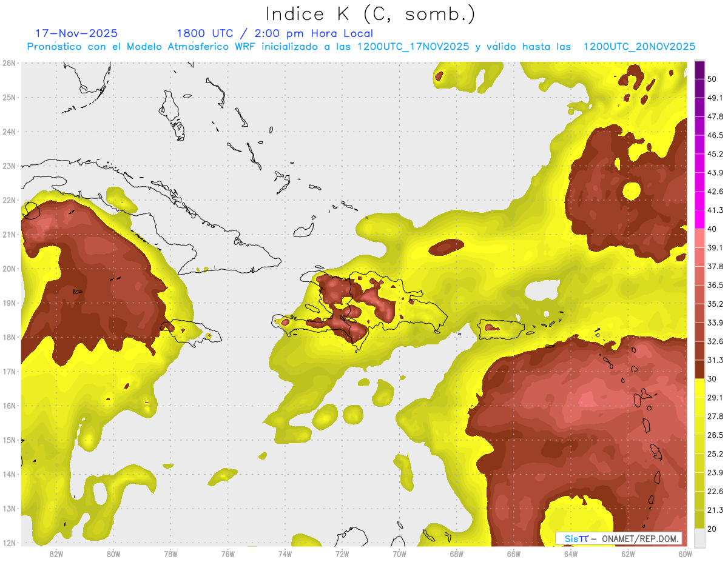Click the longitude label "72W"
This screenshot has height=562, width=728.
pyautogui.click(x=342, y=554)
